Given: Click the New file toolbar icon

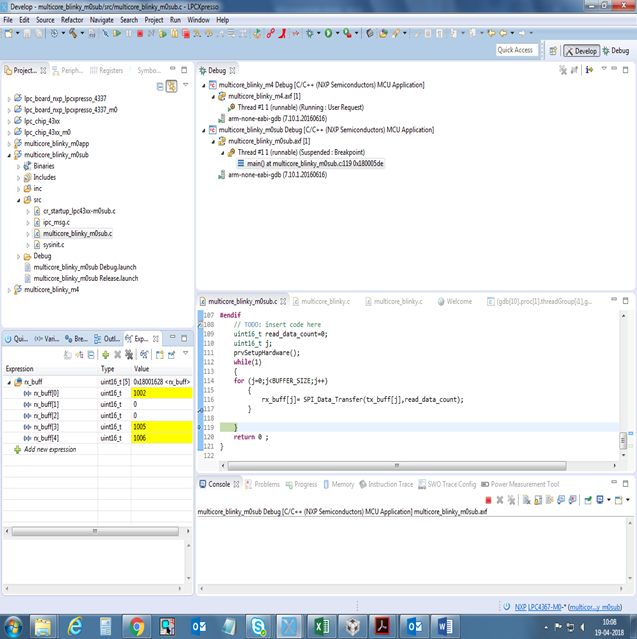Looking at the screenshot, I should [9, 33].
